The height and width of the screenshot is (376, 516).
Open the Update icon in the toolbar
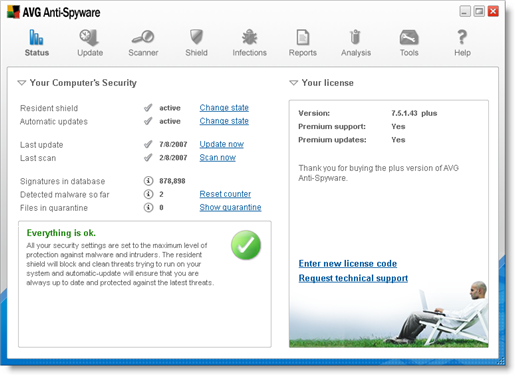(x=89, y=37)
